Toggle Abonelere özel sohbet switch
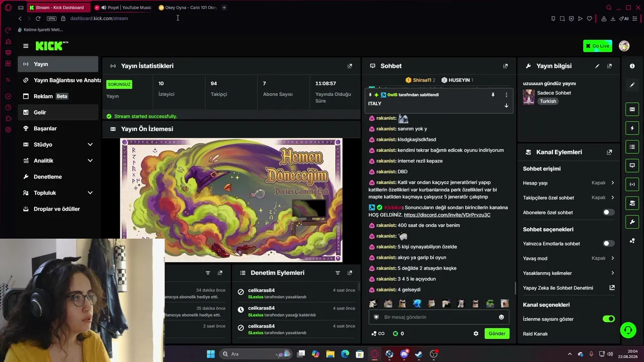 click(x=608, y=212)
